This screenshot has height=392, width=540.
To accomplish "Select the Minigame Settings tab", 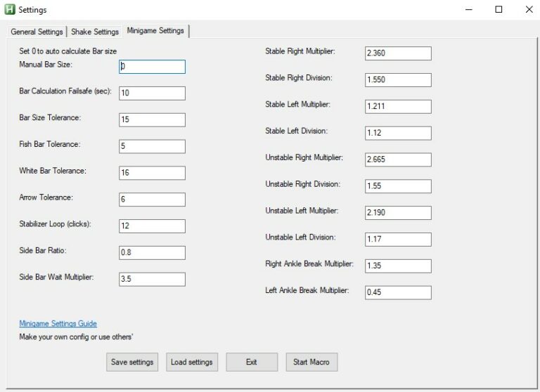I will (x=155, y=31).
